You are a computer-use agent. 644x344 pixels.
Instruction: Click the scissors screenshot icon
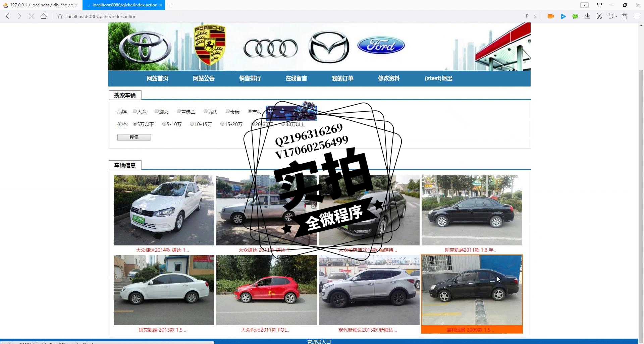click(599, 16)
